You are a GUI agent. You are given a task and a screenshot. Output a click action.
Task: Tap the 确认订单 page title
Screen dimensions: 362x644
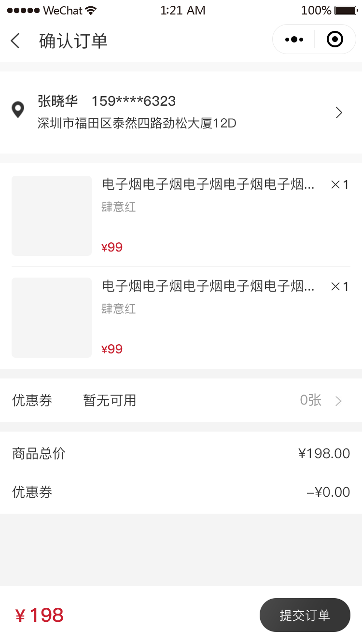coord(73,41)
